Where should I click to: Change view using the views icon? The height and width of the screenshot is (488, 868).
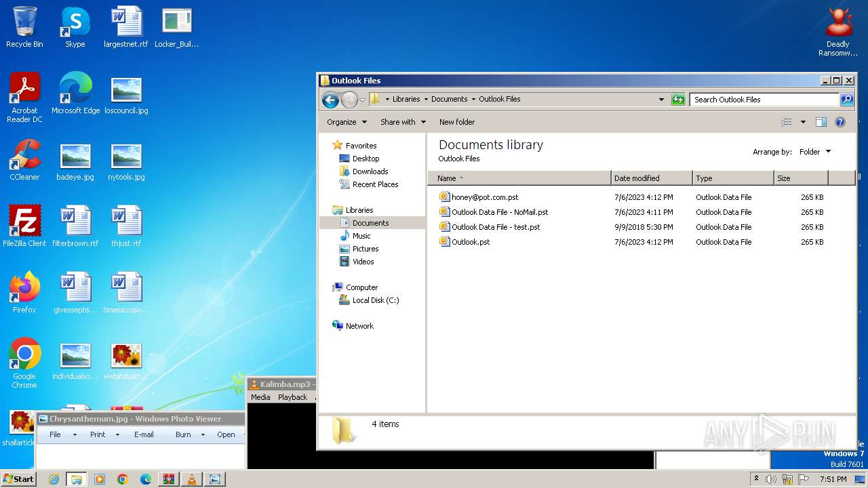[x=787, y=122]
